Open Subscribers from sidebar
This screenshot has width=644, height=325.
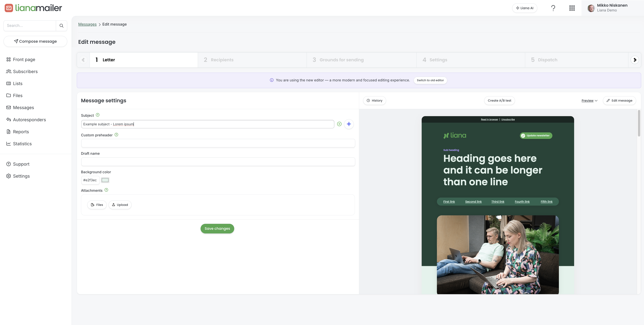pyautogui.click(x=22, y=71)
